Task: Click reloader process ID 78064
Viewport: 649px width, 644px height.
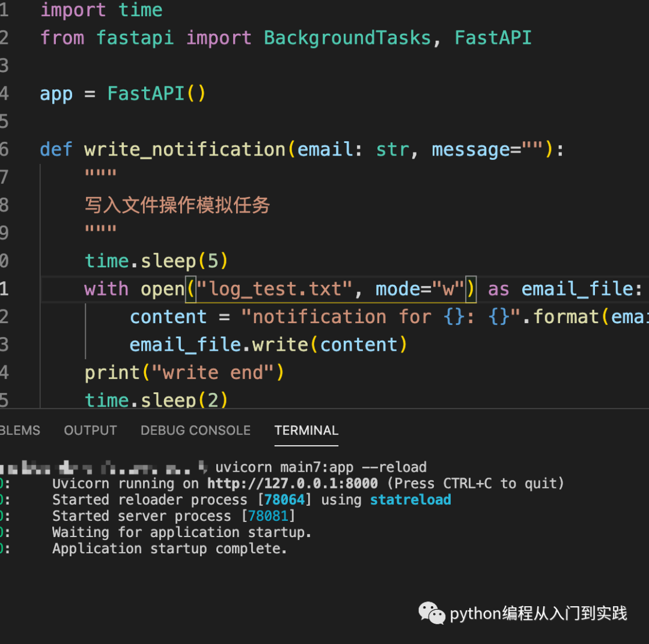Action: point(285,500)
